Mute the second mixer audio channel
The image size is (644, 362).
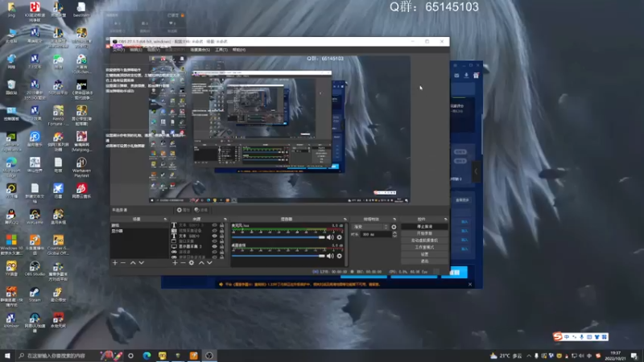tap(330, 256)
